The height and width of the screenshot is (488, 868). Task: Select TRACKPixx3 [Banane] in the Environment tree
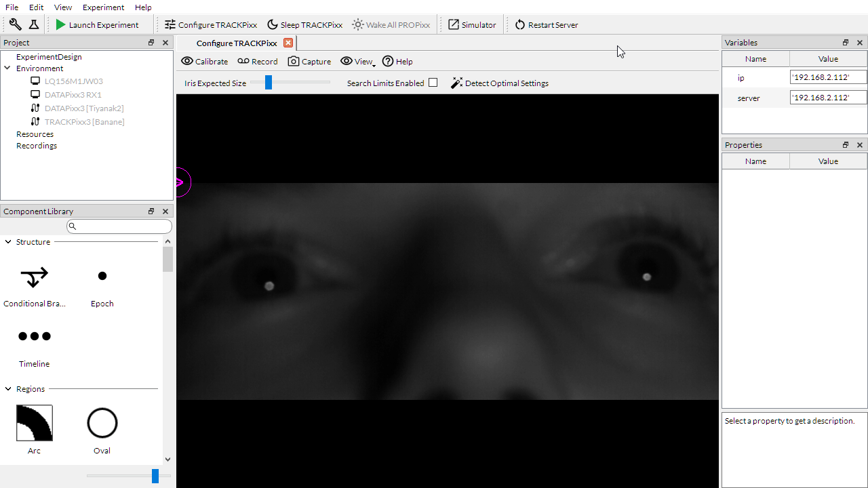point(84,121)
